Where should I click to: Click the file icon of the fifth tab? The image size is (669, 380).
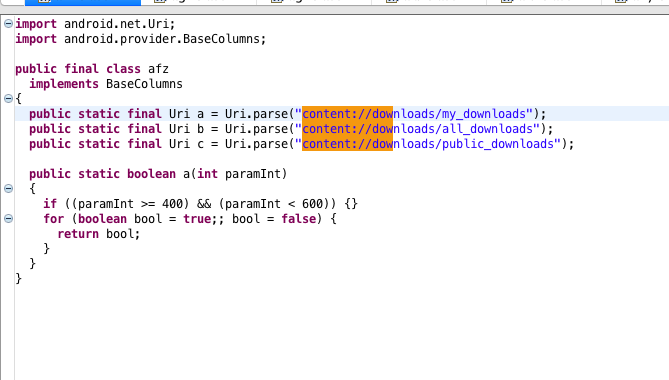pos(506,1)
